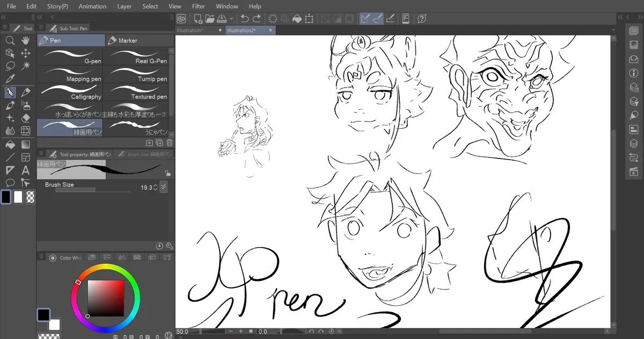Delete sub tool with trash icon
The image size is (644, 339).
tap(170, 142)
